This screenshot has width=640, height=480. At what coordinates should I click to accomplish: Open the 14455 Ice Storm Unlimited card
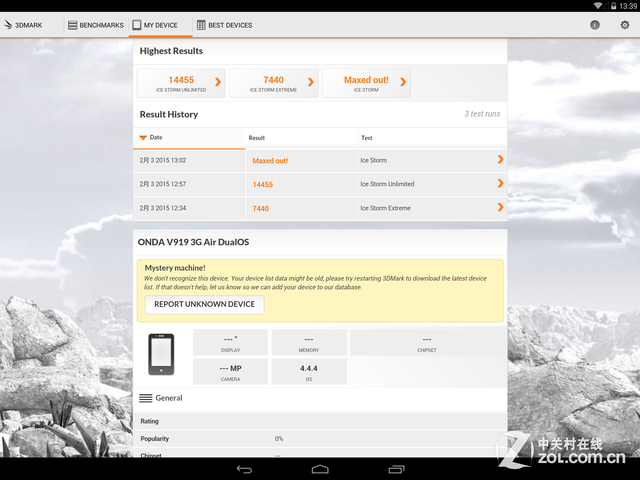(x=181, y=83)
